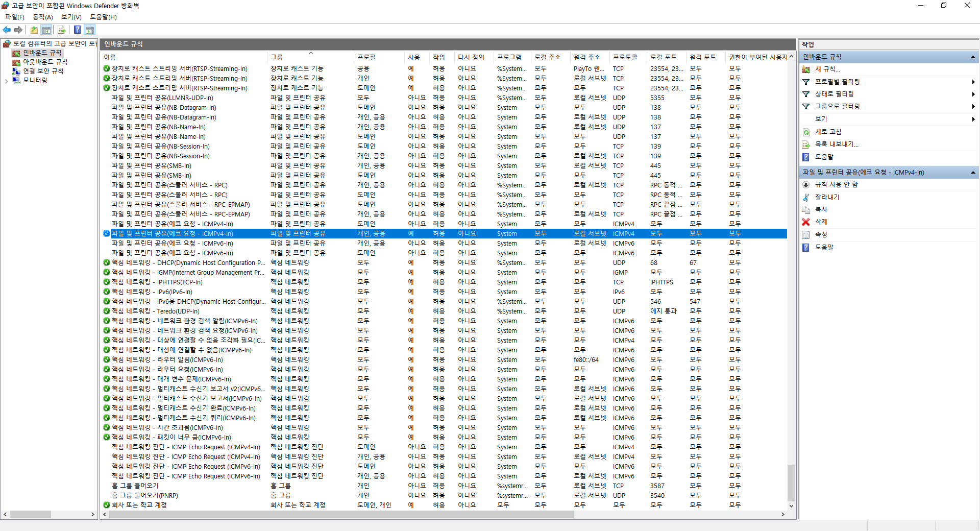Open the 동작(A) menu
This screenshot has width=980, height=531.
[x=43, y=17]
